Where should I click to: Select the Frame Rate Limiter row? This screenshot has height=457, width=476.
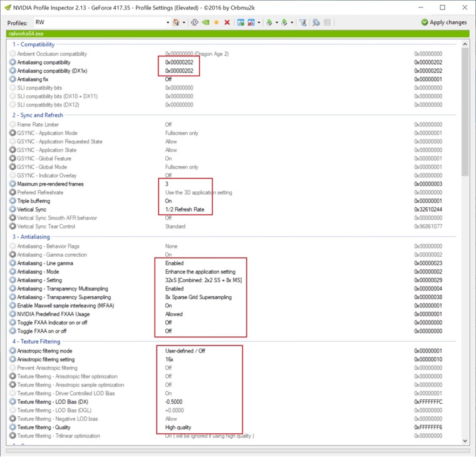[232, 125]
